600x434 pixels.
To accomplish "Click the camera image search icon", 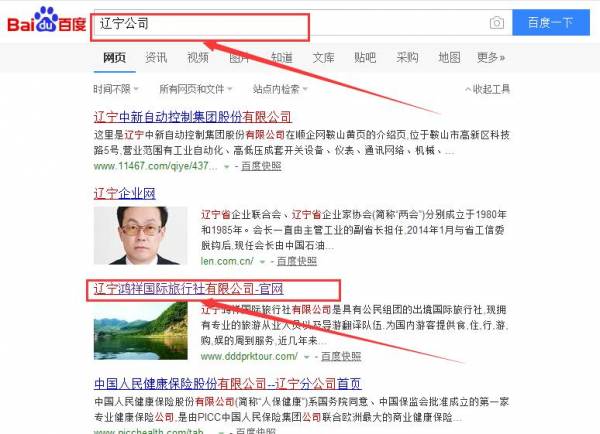I will pyautogui.click(x=497, y=23).
